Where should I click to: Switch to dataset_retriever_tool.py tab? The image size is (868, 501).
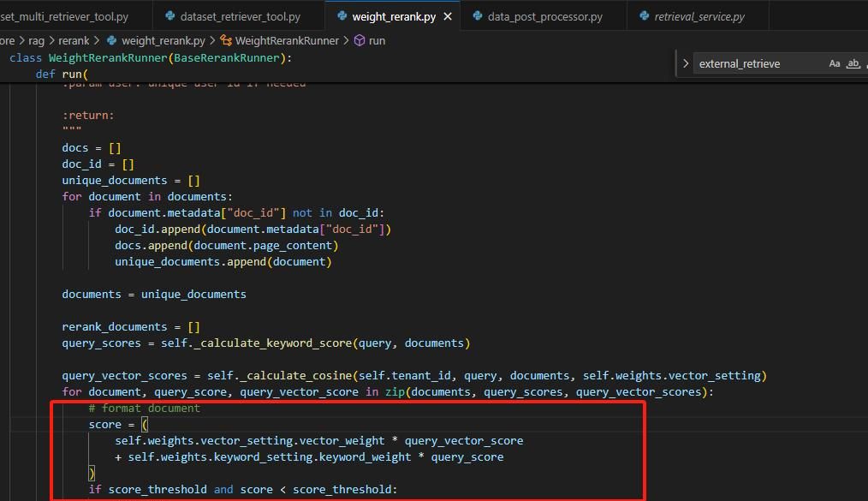click(240, 16)
